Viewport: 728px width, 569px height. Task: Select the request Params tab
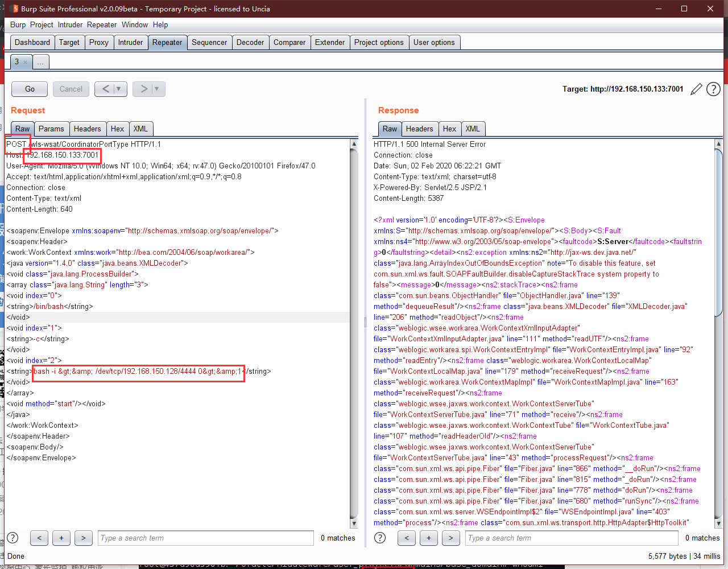tap(52, 129)
